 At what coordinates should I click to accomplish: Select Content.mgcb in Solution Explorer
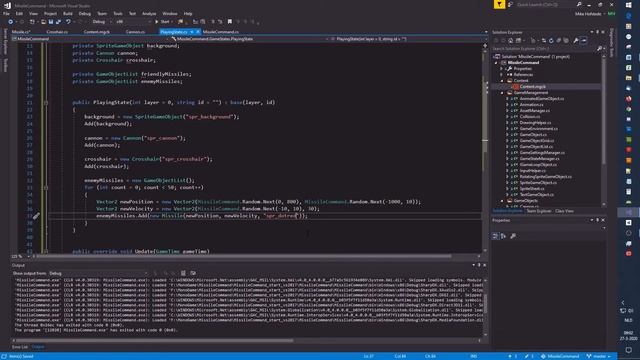533,87
